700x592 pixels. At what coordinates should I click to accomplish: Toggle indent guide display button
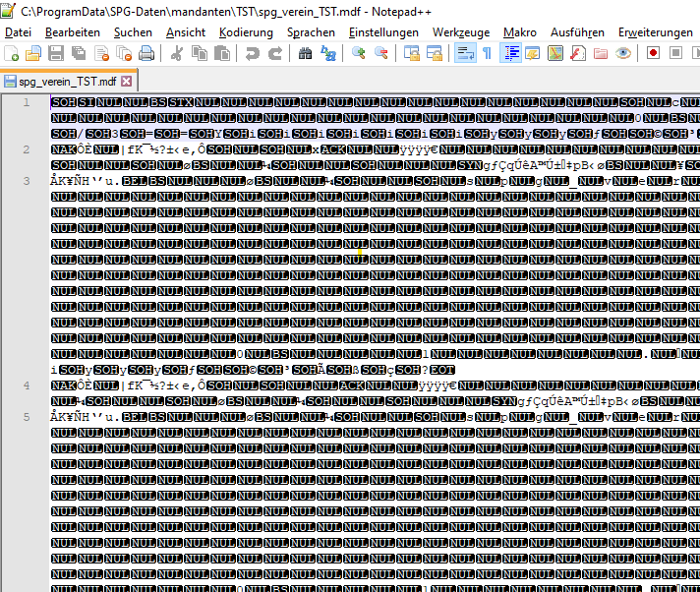point(511,53)
